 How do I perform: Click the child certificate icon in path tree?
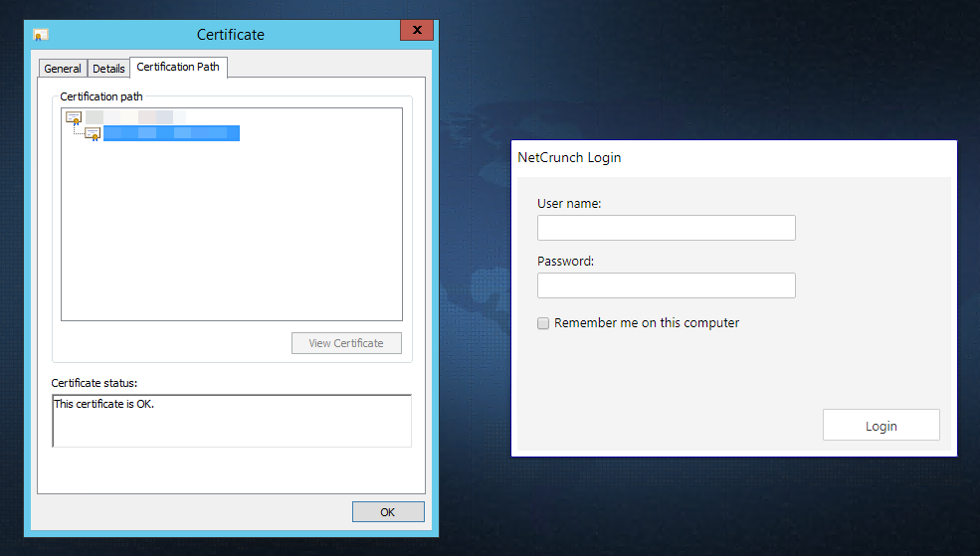pos(93,133)
